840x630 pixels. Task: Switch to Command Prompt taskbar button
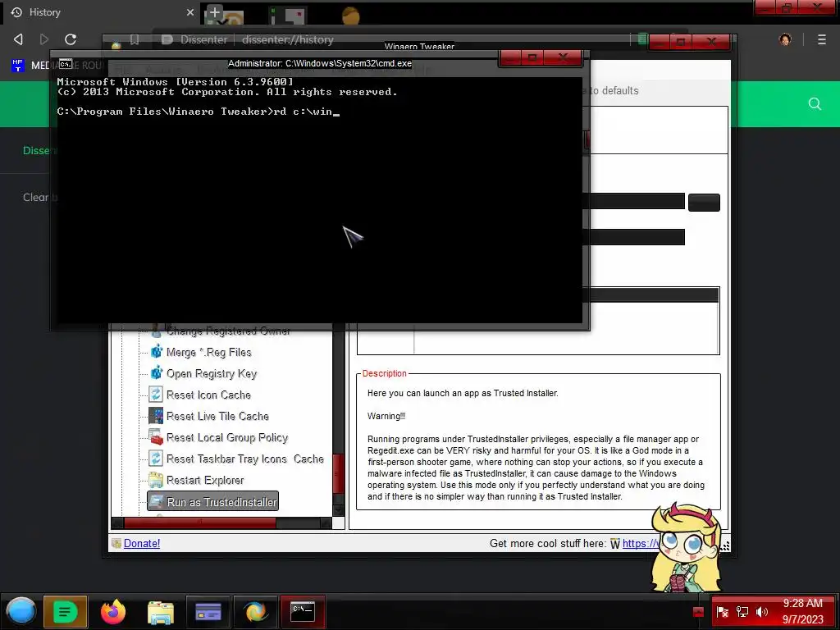[x=303, y=611]
